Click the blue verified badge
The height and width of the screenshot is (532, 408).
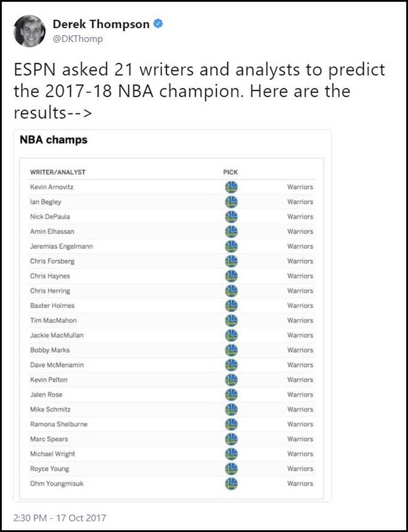160,24
